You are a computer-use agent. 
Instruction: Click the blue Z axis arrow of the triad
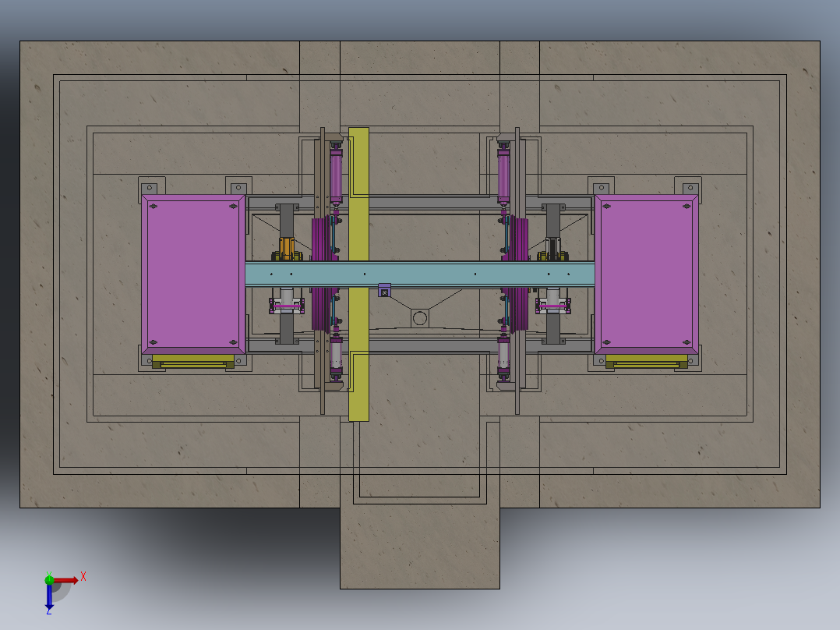pos(49,596)
